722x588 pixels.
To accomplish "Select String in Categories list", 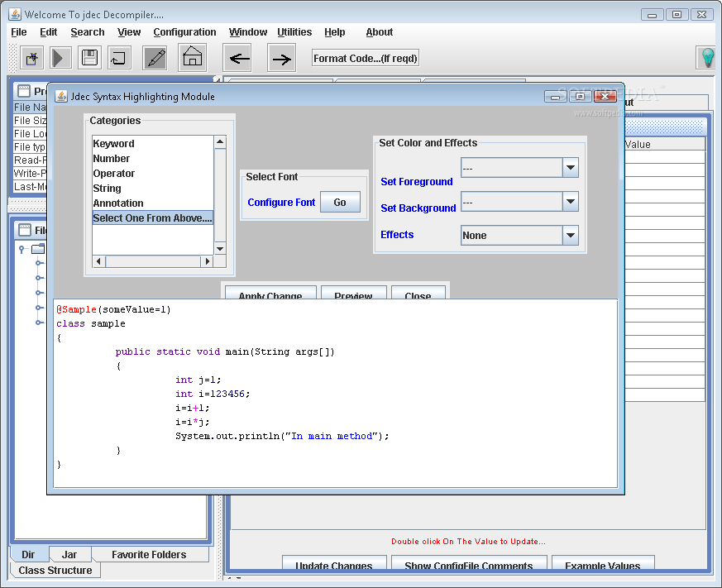I will pyautogui.click(x=152, y=188).
